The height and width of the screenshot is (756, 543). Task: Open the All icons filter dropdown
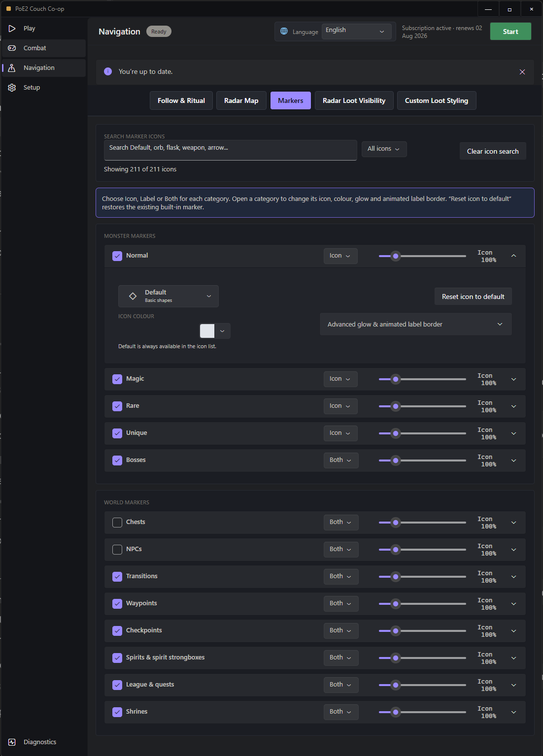coord(384,149)
